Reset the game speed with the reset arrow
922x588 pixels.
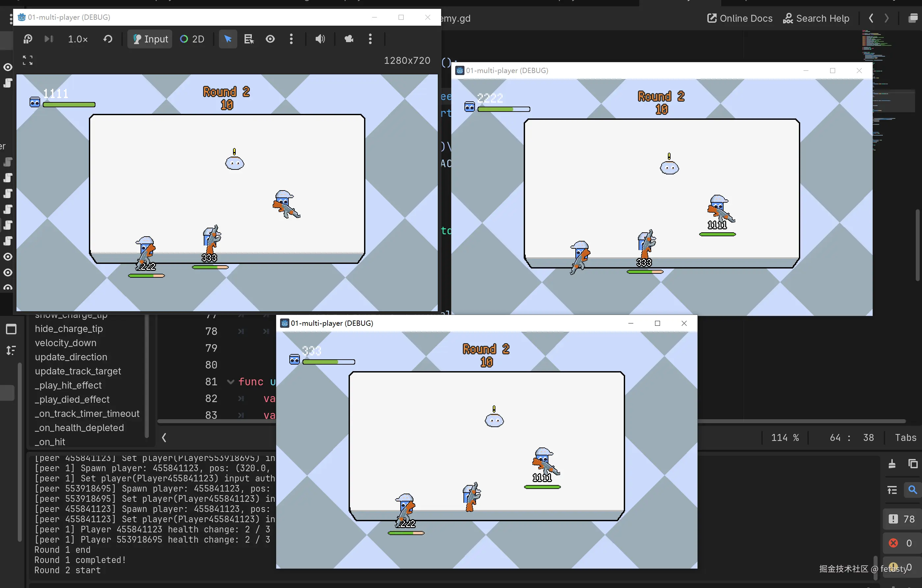tap(108, 39)
